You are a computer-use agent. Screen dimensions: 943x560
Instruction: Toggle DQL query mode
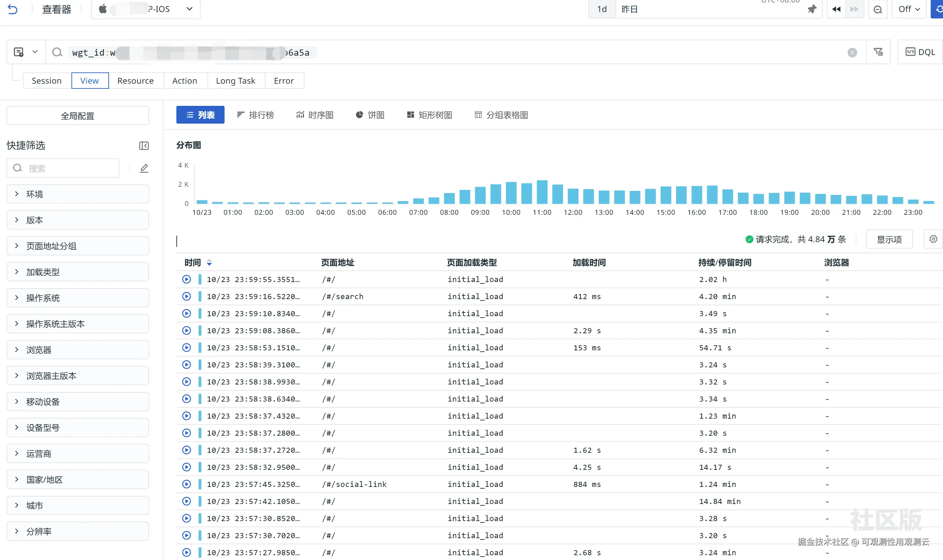click(920, 52)
